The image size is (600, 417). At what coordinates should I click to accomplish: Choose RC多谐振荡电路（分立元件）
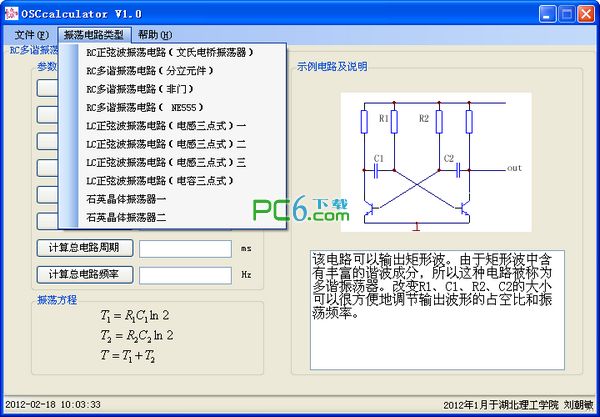[152, 70]
